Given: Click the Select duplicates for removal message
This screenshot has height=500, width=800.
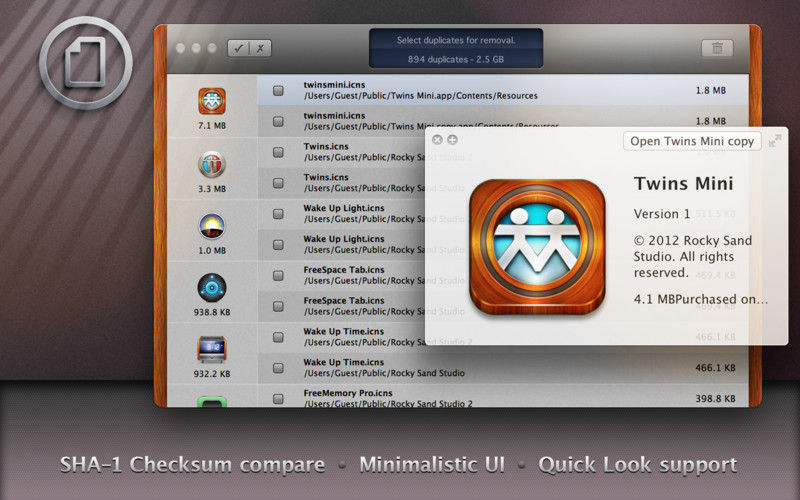Looking at the screenshot, I should pyautogui.click(x=456, y=40).
